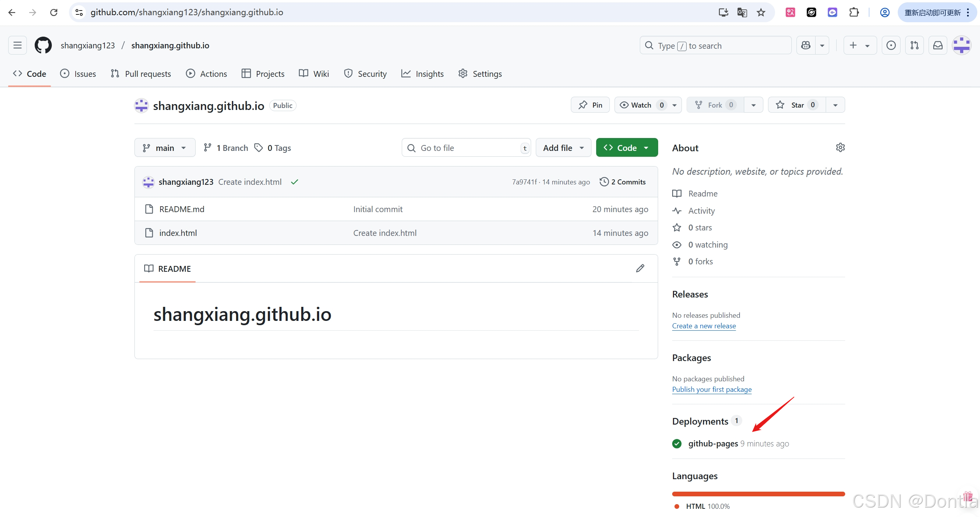Open 2 Commits history link

pos(623,182)
